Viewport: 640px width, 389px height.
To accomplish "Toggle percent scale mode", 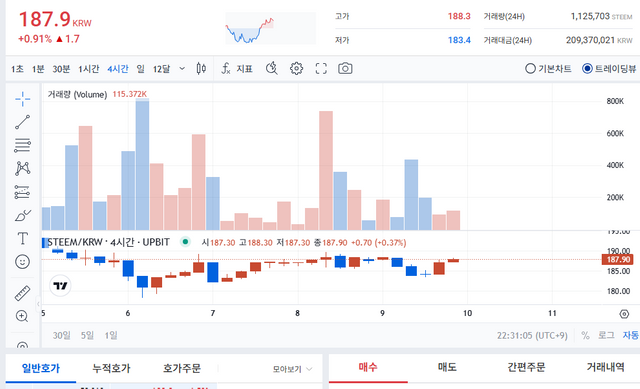I will pos(585,336).
